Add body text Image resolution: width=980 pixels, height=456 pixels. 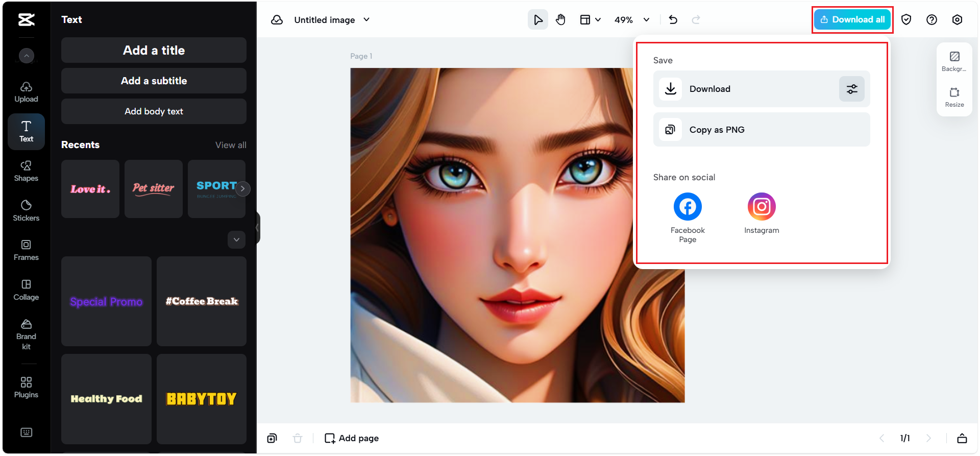[154, 111]
